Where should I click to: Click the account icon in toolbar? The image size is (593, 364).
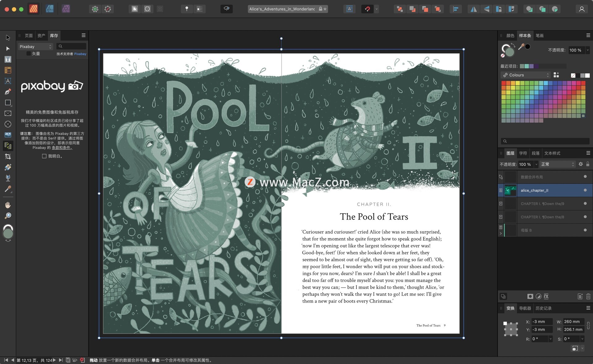coord(582,9)
